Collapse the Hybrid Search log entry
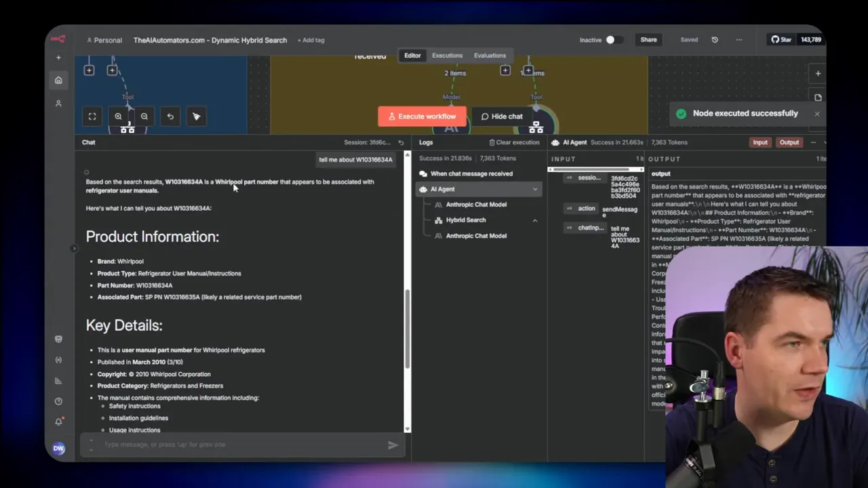 [x=535, y=220]
